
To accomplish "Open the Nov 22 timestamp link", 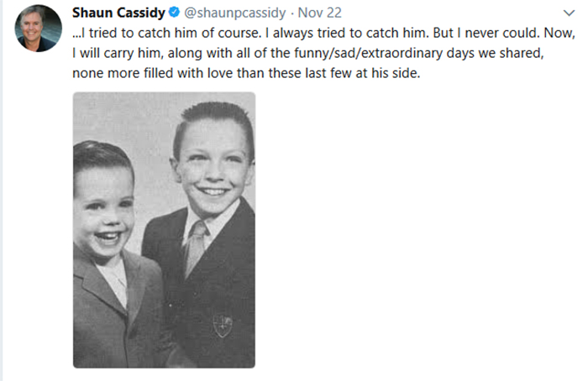I will tap(319, 13).
